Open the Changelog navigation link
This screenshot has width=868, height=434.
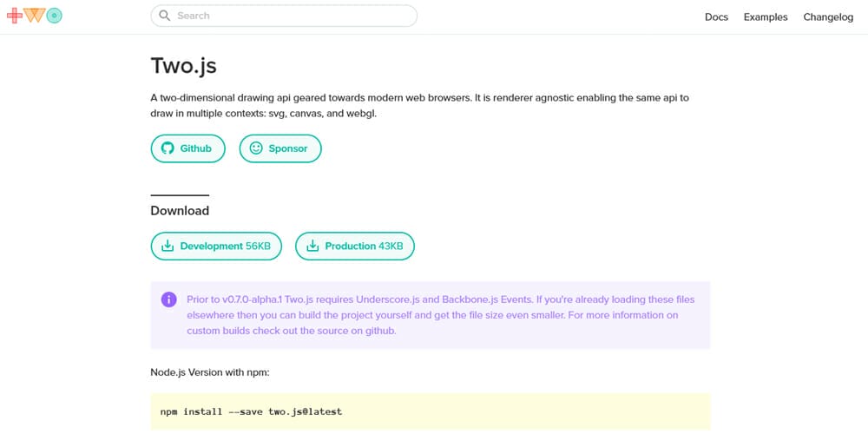click(828, 17)
